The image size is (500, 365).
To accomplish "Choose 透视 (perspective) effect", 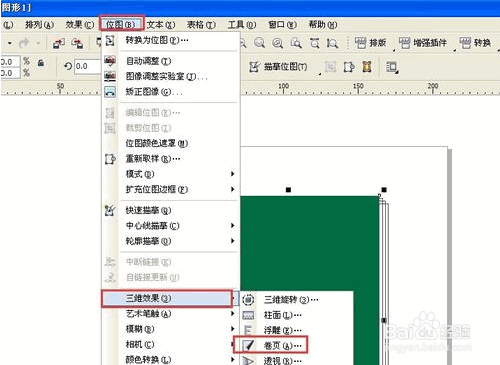I will [297, 361].
